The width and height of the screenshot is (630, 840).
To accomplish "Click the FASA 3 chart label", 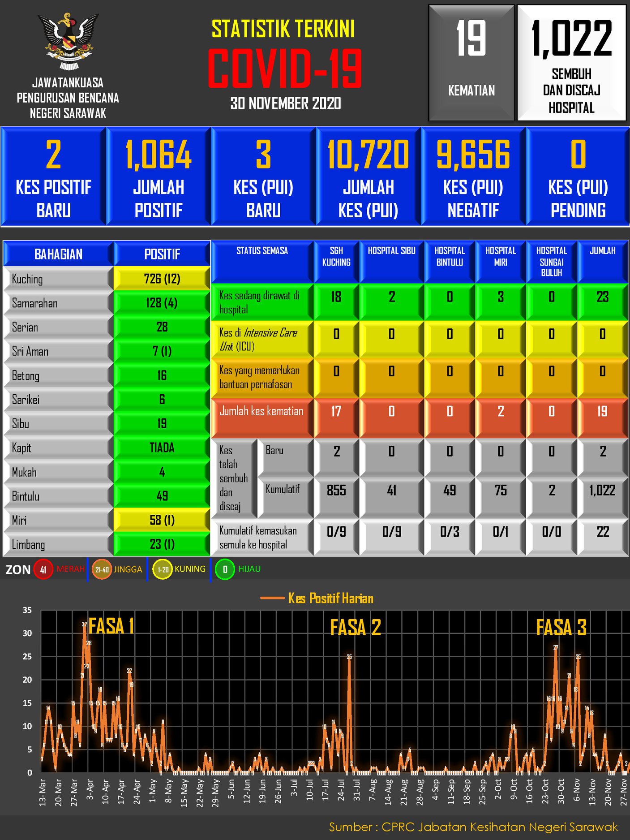I will 561,627.
